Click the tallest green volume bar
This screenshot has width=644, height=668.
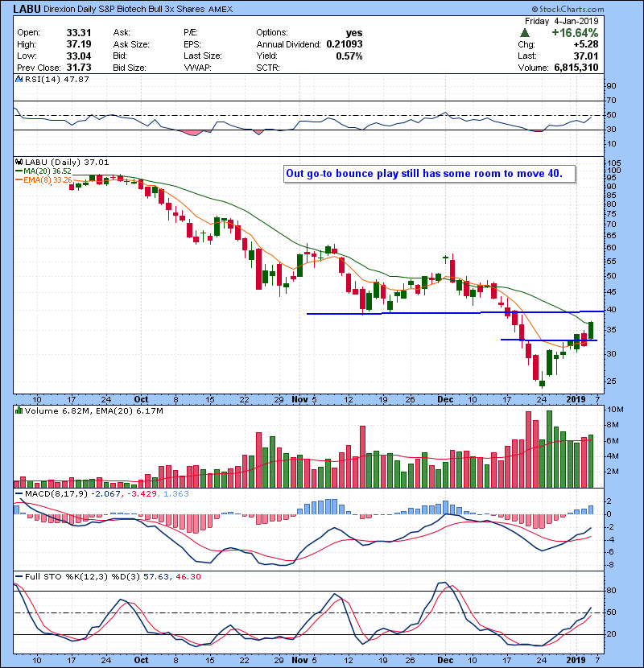[x=549, y=449]
